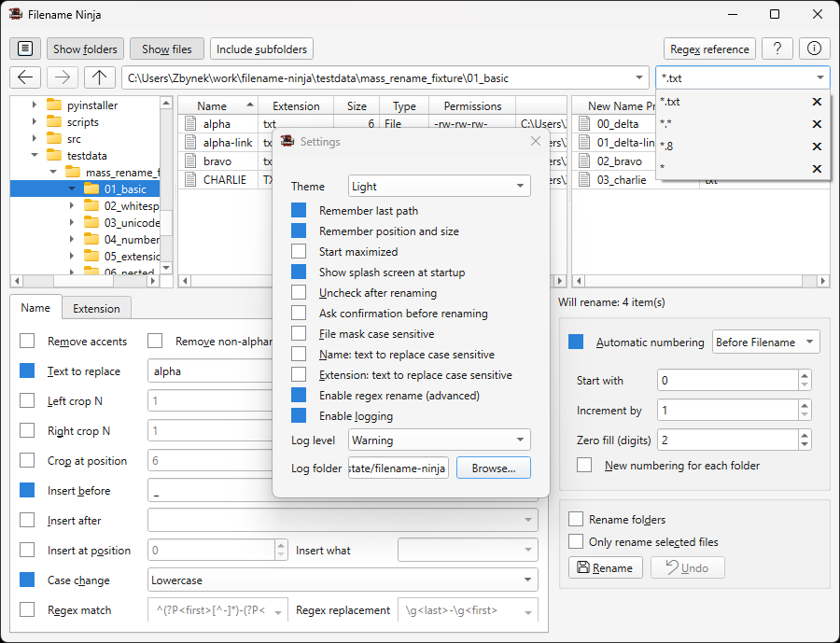This screenshot has height=643, width=840.
Task: Select the Name tab
Action: click(x=35, y=308)
